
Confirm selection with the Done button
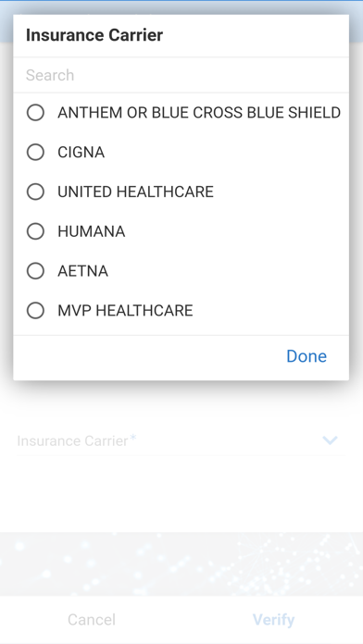click(x=307, y=356)
